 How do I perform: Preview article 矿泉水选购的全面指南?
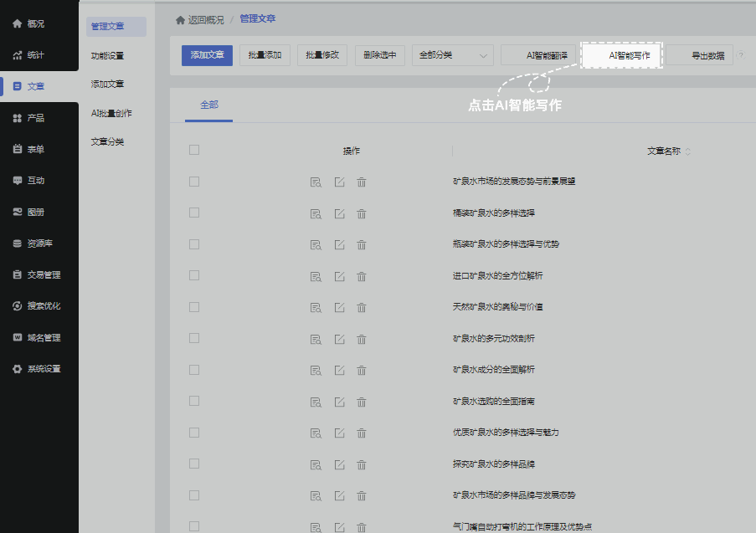[316, 402]
